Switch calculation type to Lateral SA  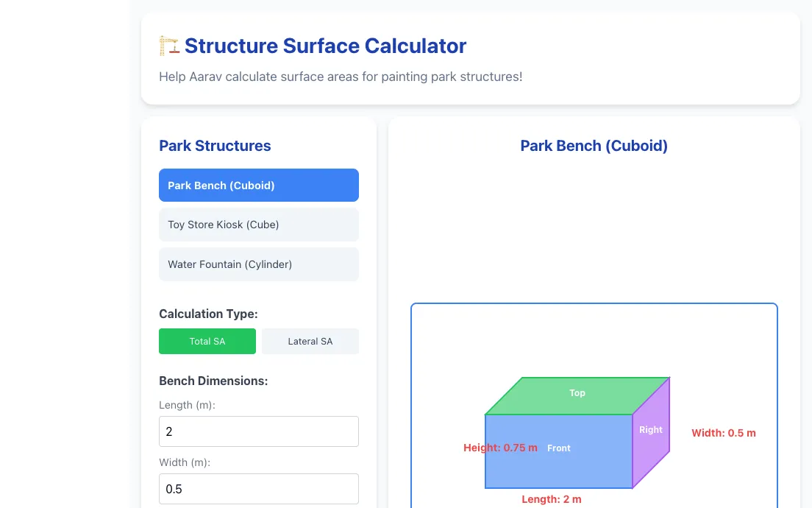pyautogui.click(x=310, y=341)
